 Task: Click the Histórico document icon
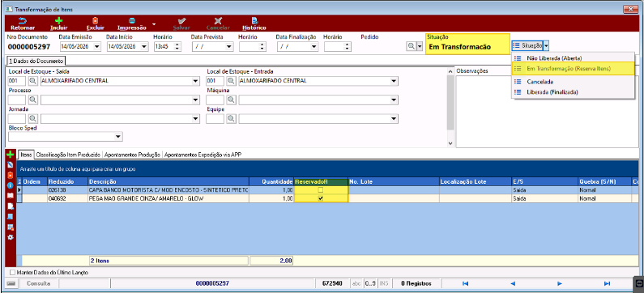coord(254,20)
